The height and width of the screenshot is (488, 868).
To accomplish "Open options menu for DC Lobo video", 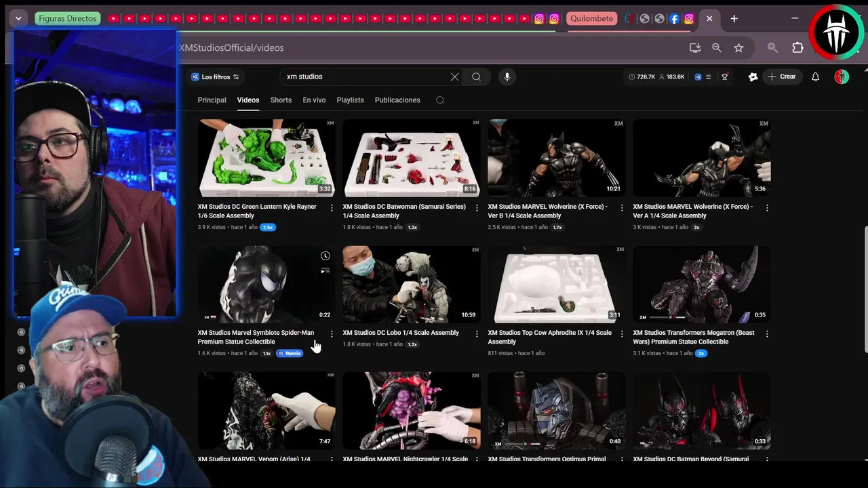I will 477,334.
